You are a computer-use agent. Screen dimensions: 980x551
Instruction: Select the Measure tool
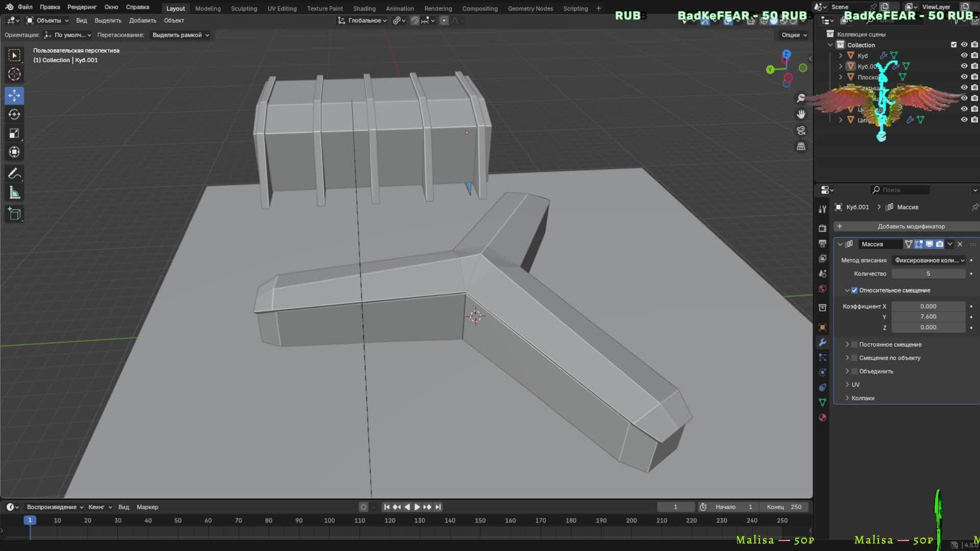[x=14, y=193]
